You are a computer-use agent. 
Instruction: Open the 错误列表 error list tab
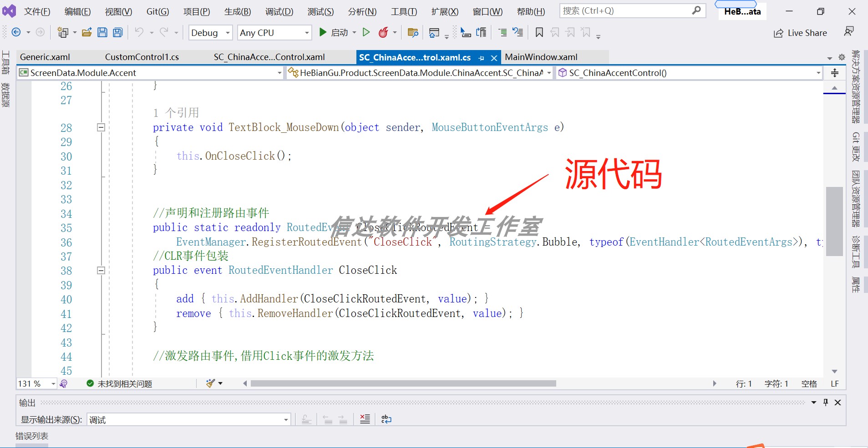32,436
